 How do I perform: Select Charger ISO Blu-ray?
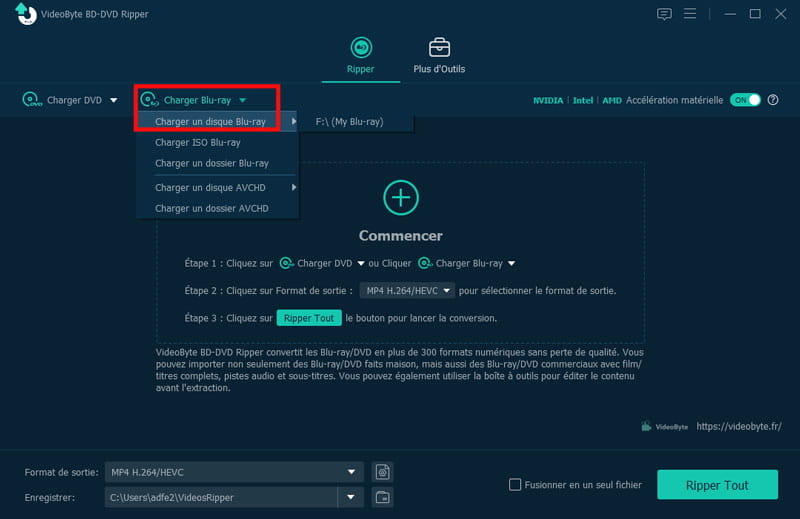[198, 142]
